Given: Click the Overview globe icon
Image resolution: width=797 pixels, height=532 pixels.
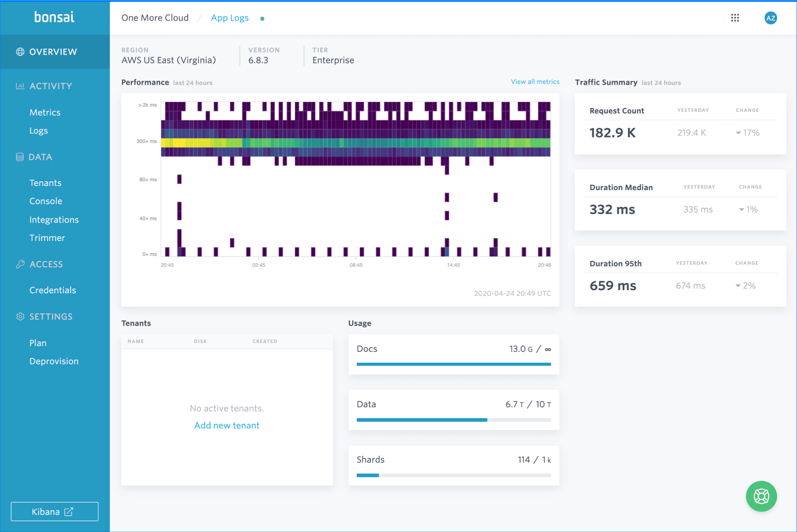Looking at the screenshot, I should tap(20, 52).
